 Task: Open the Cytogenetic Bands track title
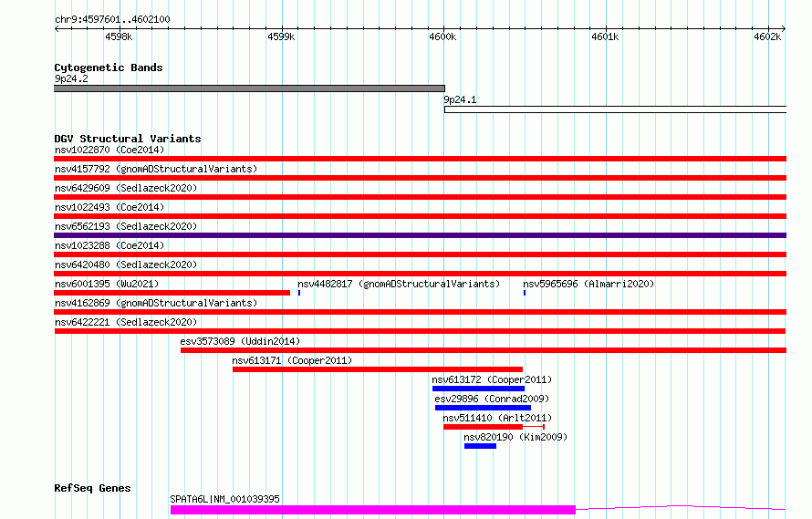click(x=109, y=67)
